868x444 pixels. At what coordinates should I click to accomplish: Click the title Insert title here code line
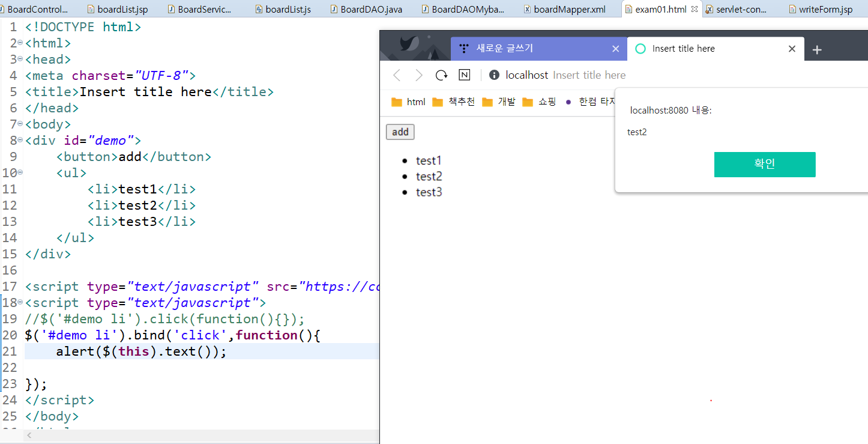(x=149, y=92)
